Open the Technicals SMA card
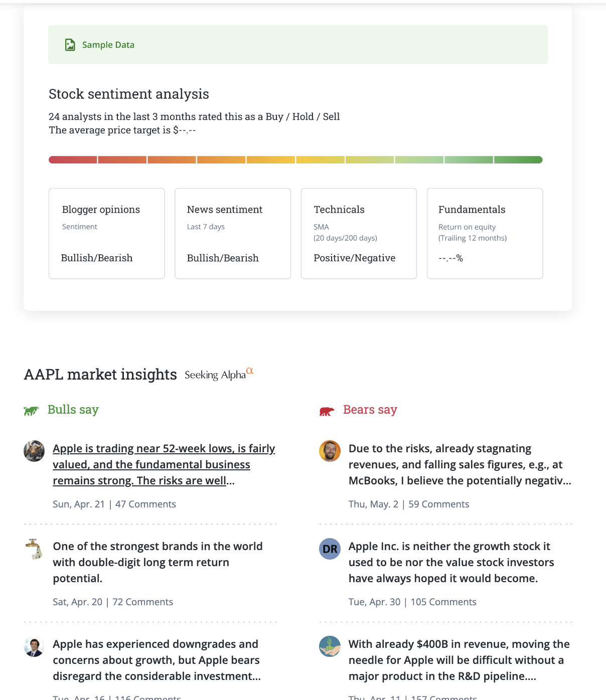606x700 pixels. tap(359, 234)
